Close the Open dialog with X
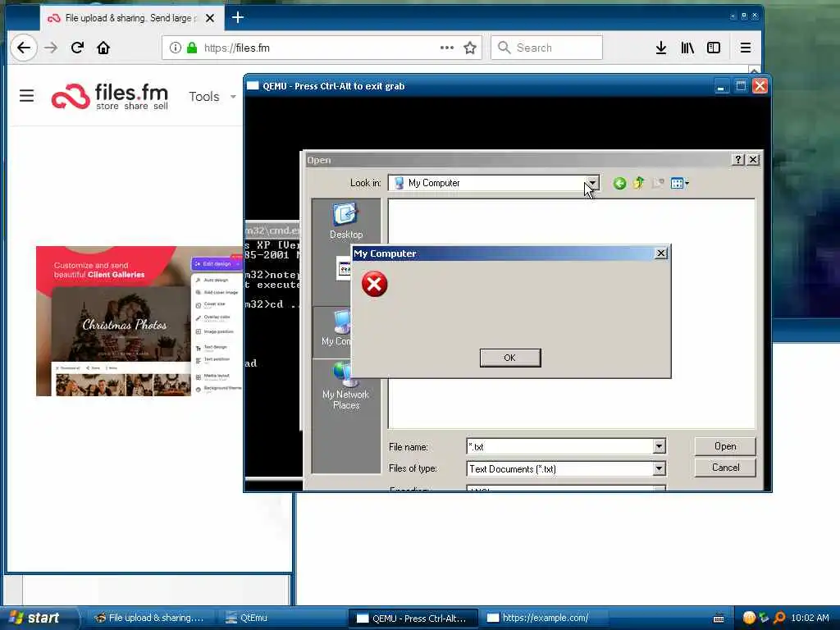 (753, 160)
